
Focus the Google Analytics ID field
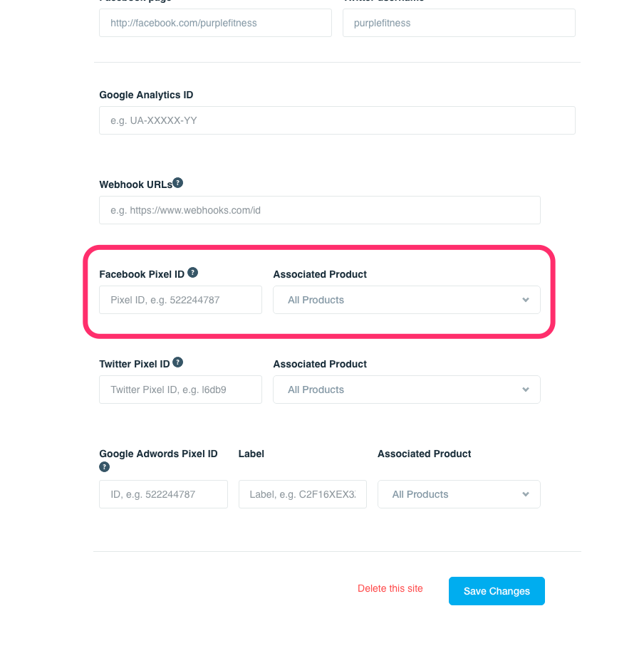click(x=337, y=120)
